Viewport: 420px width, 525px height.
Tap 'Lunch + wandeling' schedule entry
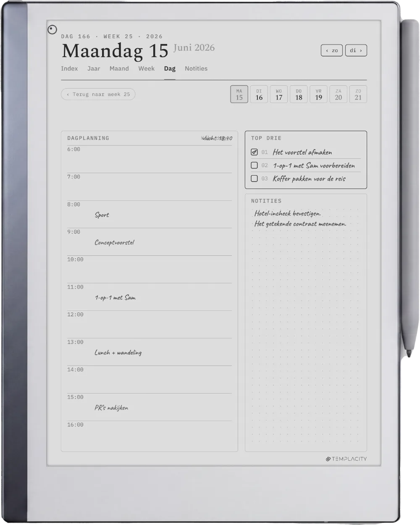click(118, 352)
